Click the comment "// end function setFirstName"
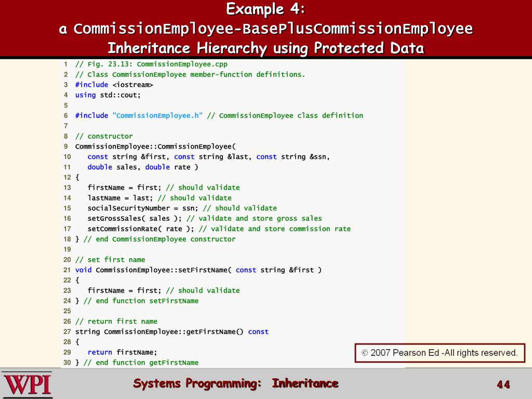The image size is (532, 399). point(141,301)
